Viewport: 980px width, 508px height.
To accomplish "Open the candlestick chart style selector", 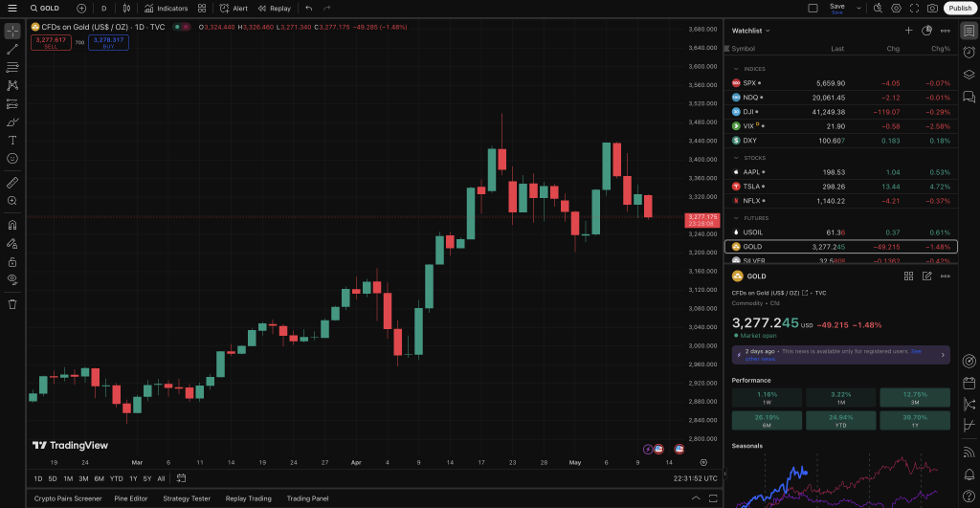I will click(127, 8).
